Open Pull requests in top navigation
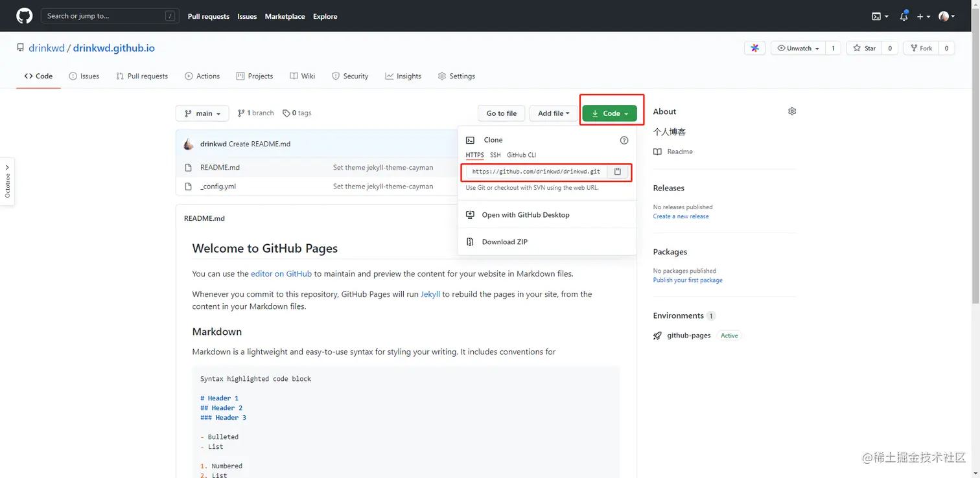 click(x=209, y=17)
